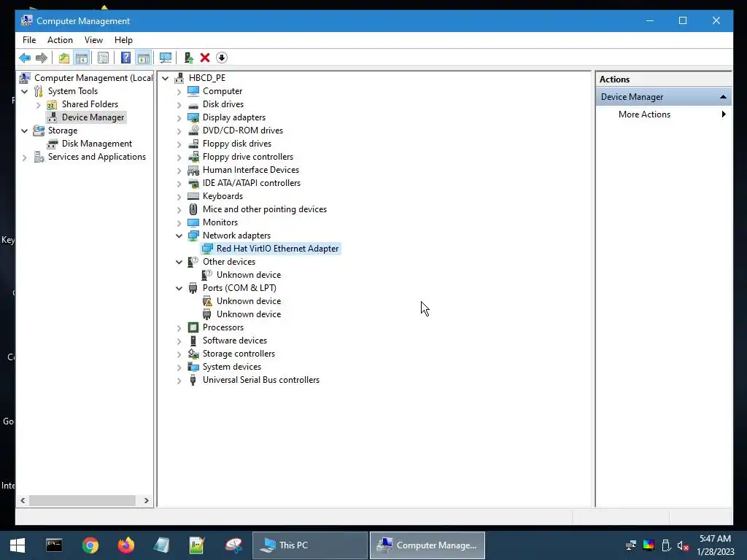Click the Disable device down-arrow icon

(222, 58)
